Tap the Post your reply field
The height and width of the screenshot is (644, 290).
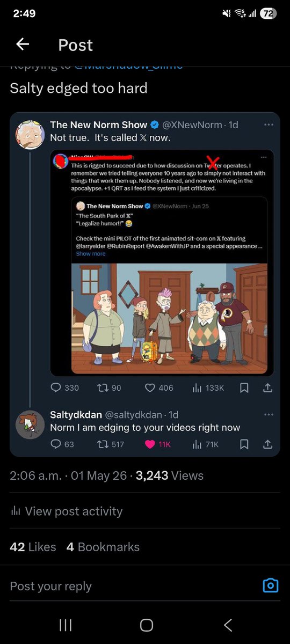pos(129,586)
